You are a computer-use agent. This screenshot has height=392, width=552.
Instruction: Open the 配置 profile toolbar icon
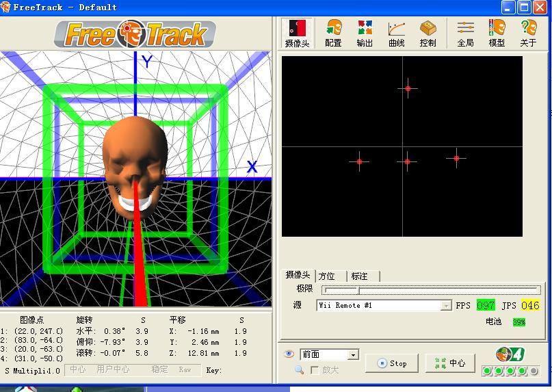coord(333,33)
